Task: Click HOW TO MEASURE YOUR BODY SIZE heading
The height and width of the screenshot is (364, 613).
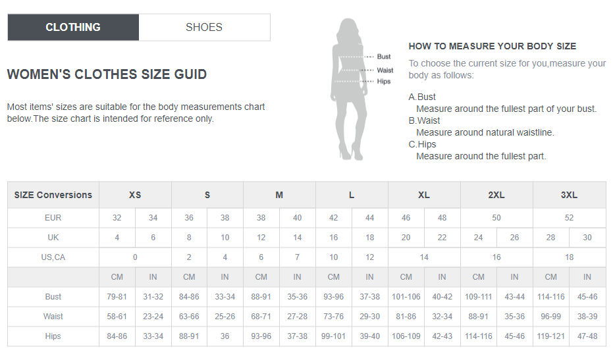Action: click(492, 46)
